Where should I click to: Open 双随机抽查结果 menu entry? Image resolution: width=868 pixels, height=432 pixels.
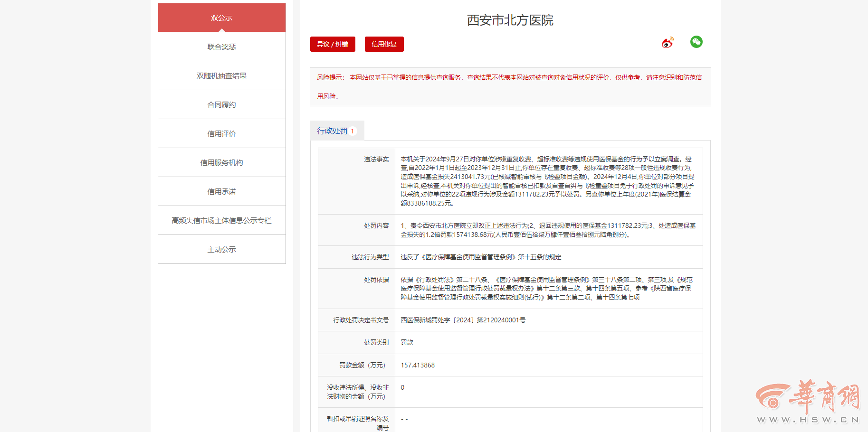click(x=222, y=75)
